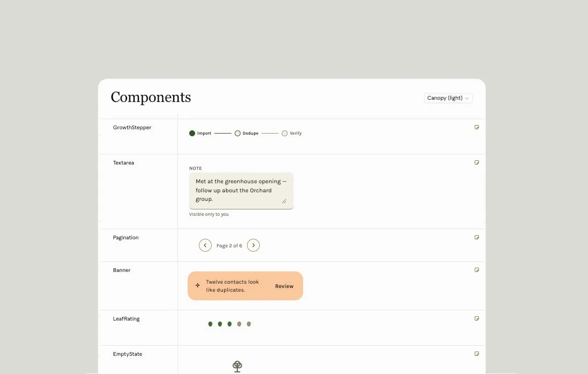Select the Verify step circle
The width and height of the screenshot is (588, 374).
click(284, 134)
